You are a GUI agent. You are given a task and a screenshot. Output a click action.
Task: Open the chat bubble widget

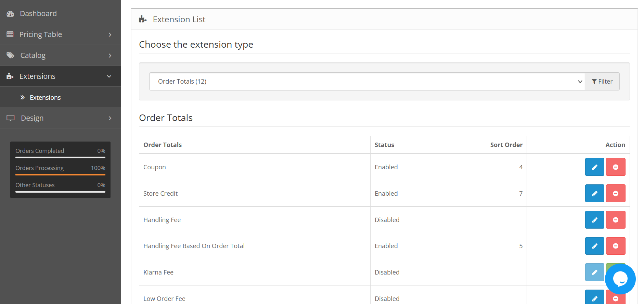pyautogui.click(x=620, y=279)
